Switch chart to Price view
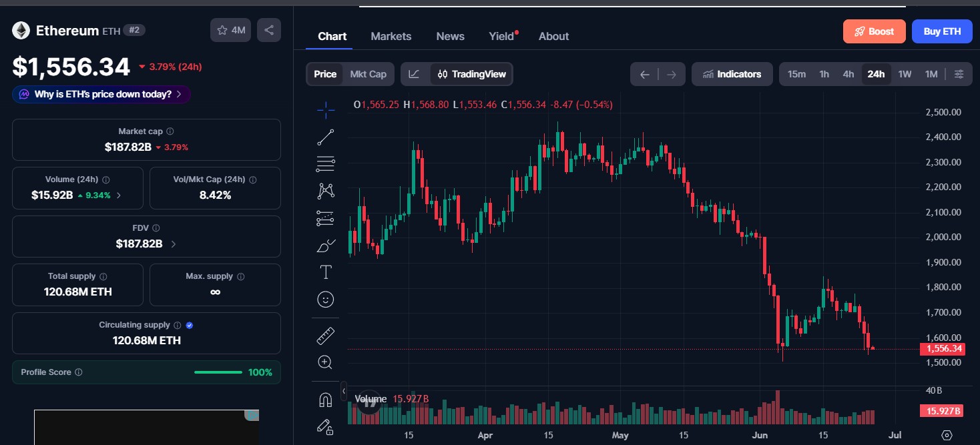This screenshot has height=445, width=980. [325, 74]
